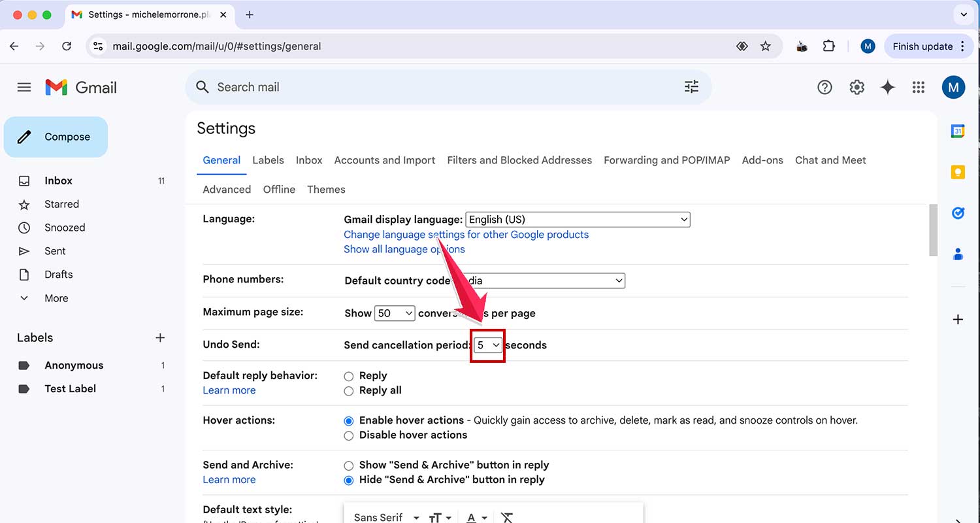Screen dimensions: 980x523
Task: Open the Forwarding and POP/IMAP tab
Action: click(666, 160)
